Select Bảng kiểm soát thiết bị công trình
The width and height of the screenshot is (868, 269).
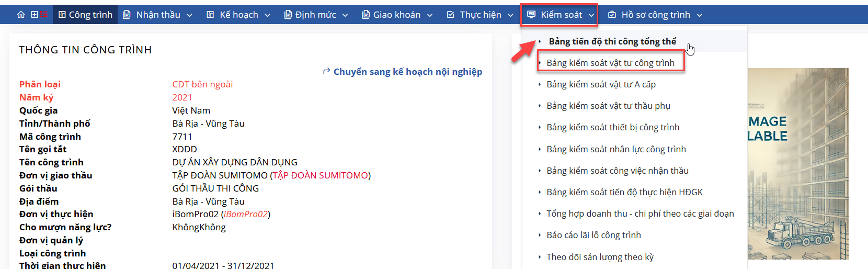pos(613,127)
